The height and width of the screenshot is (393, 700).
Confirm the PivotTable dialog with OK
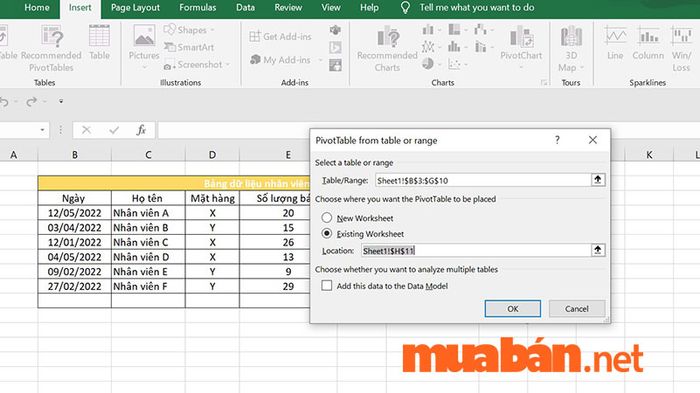512,309
